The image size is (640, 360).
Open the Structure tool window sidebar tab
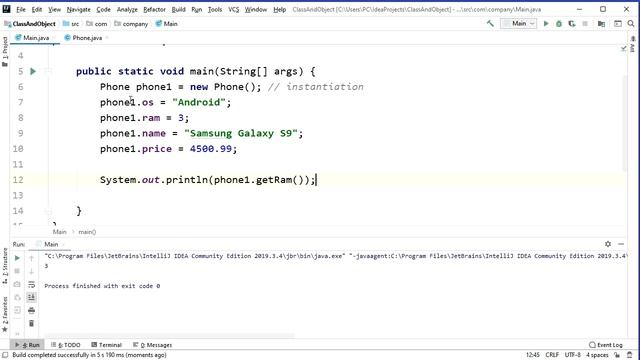[5, 266]
